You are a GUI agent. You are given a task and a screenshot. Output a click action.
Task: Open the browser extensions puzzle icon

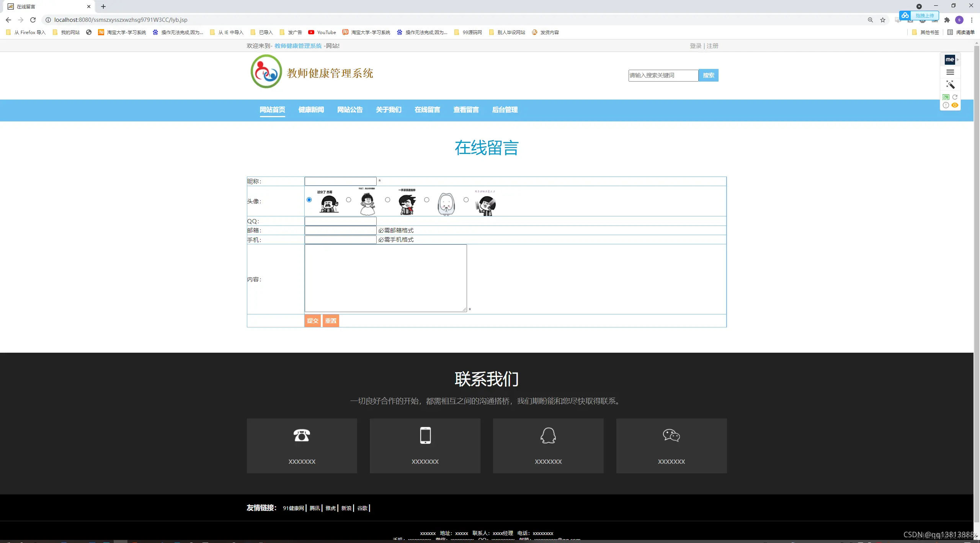pos(947,20)
